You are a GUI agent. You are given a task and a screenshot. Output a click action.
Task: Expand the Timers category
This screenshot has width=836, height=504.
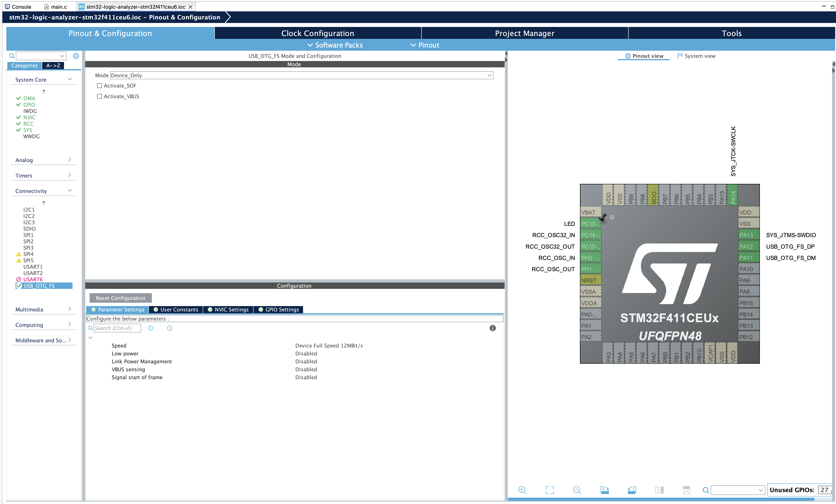click(70, 175)
